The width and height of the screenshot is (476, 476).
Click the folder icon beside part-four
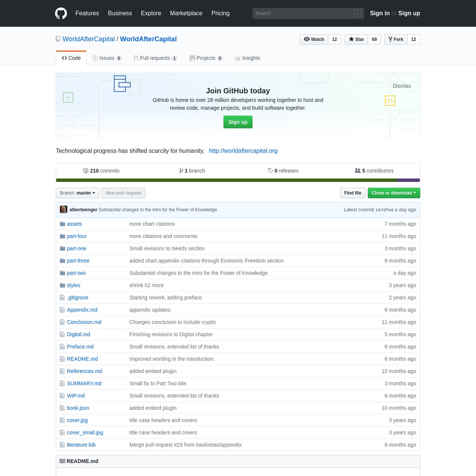[x=62, y=236]
